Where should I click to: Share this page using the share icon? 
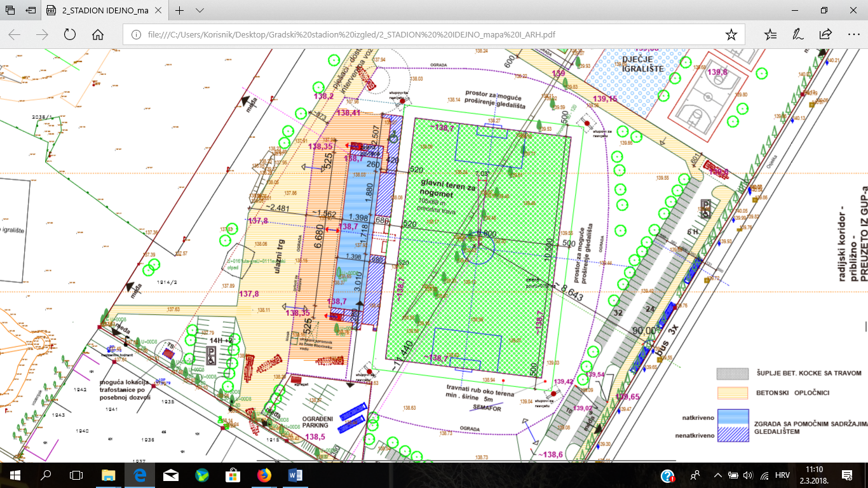[825, 34]
